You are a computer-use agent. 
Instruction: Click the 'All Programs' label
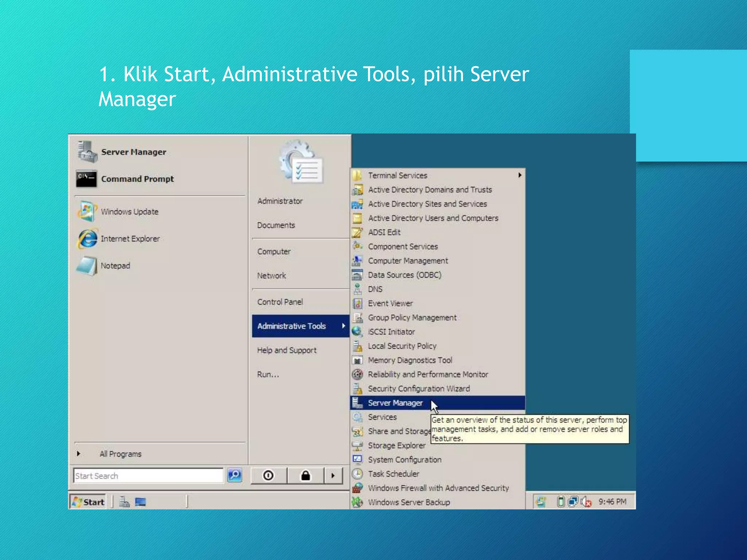click(120, 454)
